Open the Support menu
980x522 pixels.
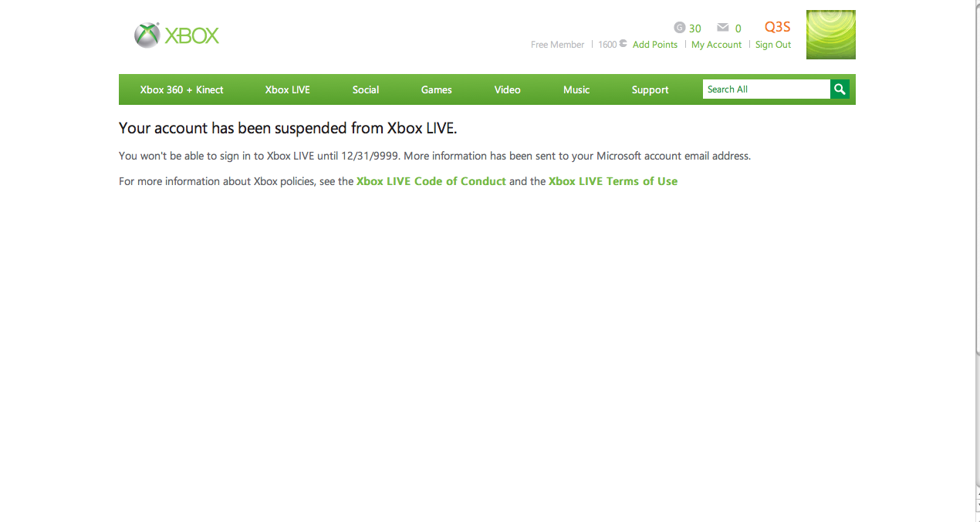click(x=651, y=89)
